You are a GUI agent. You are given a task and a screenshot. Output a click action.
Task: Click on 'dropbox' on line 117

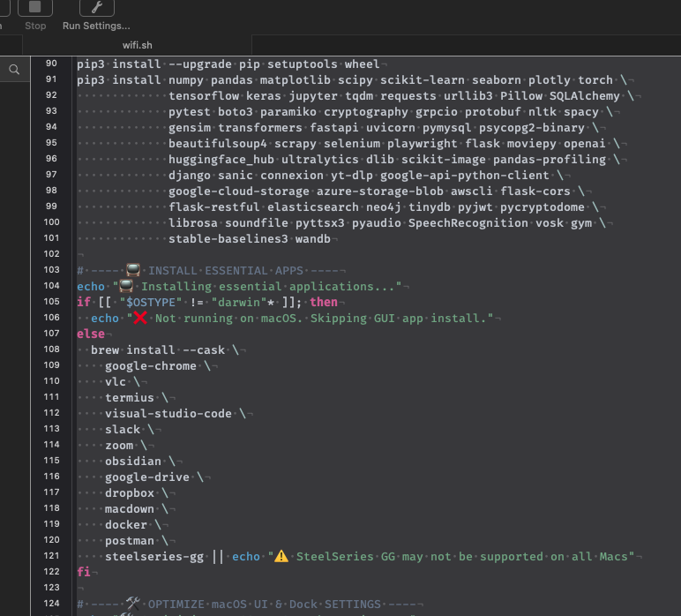click(130, 493)
